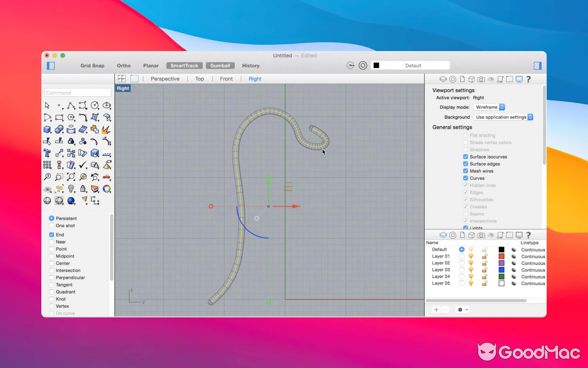This screenshot has width=588, height=368.
Task: Select the Text object tool (T icon)
Action: 47,153
